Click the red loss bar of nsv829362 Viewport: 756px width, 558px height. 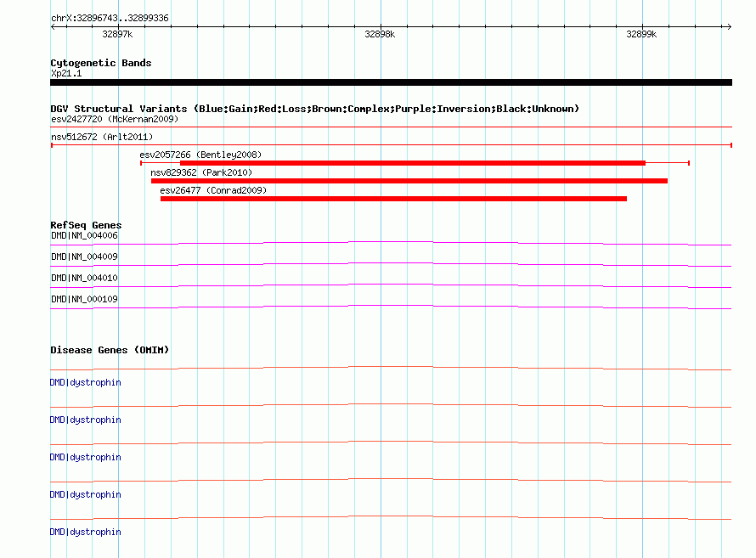pos(409,181)
